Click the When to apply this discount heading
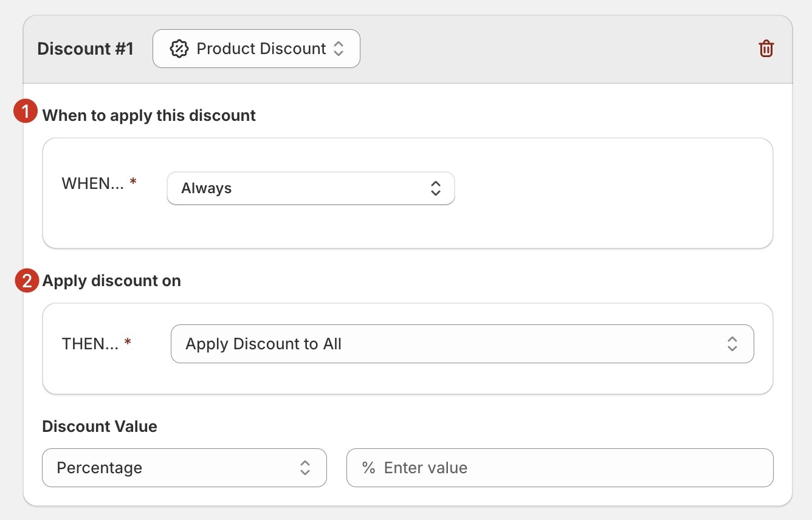Viewport: 812px width, 520px height. tap(149, 115)
